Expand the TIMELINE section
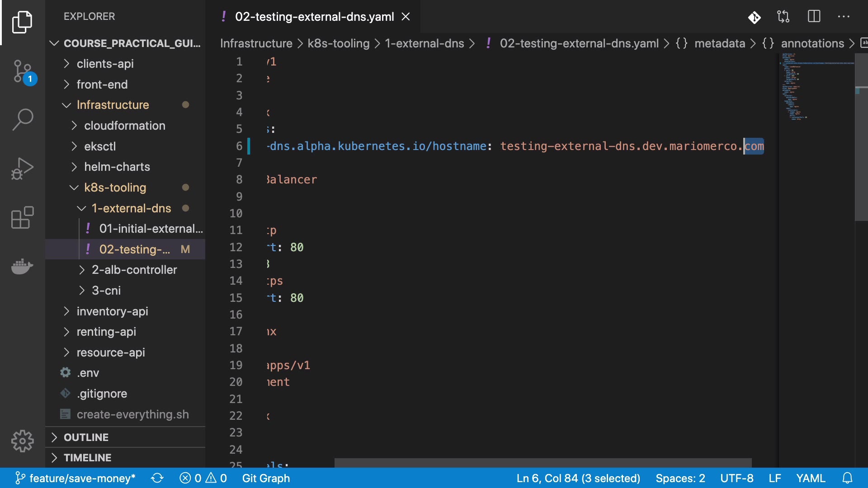 point(87,458)
